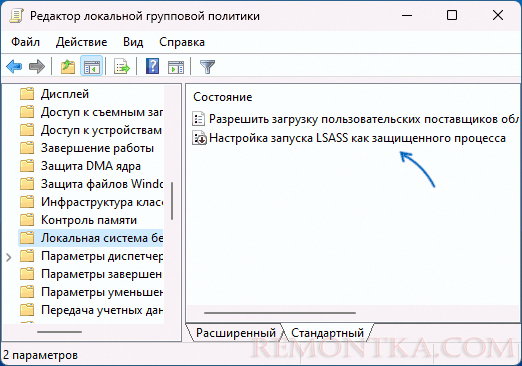The height and width of the screenshot is (366, 522).
Task: Expand the Параметры диспетчер tree node
Action: [x=9, y=257]
